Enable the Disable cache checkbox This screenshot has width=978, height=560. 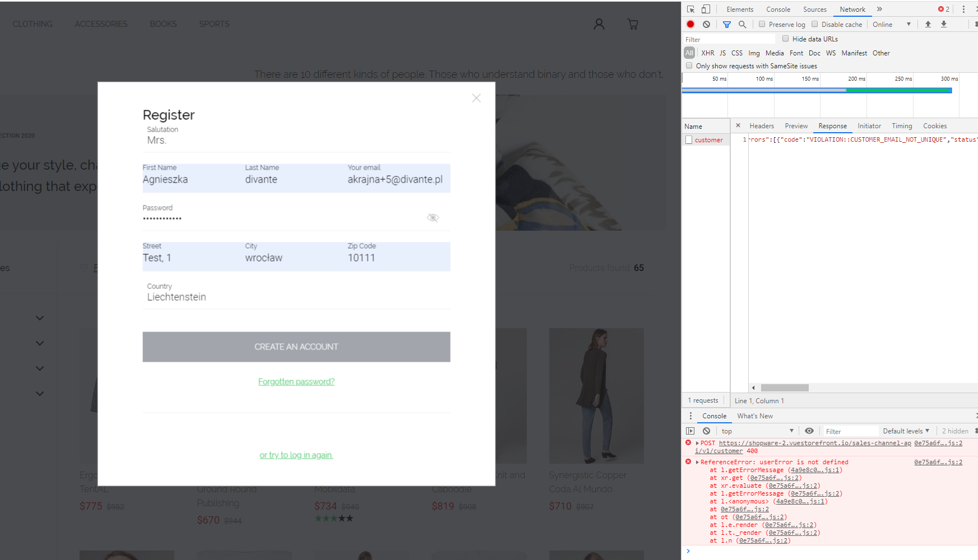[x=814, y=24]
